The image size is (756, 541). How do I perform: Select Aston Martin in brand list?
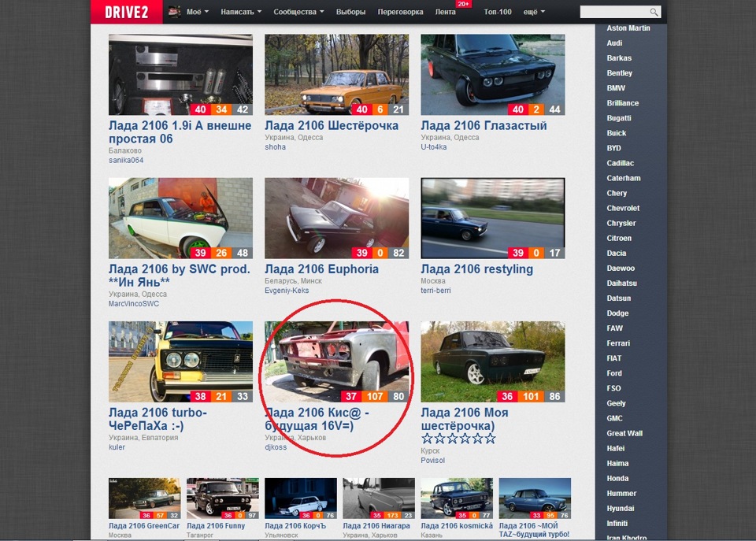coord(628,28)
